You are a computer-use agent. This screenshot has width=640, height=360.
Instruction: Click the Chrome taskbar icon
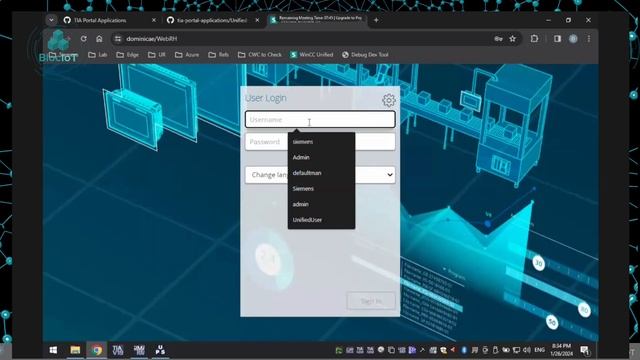click(x=97, y=350)
